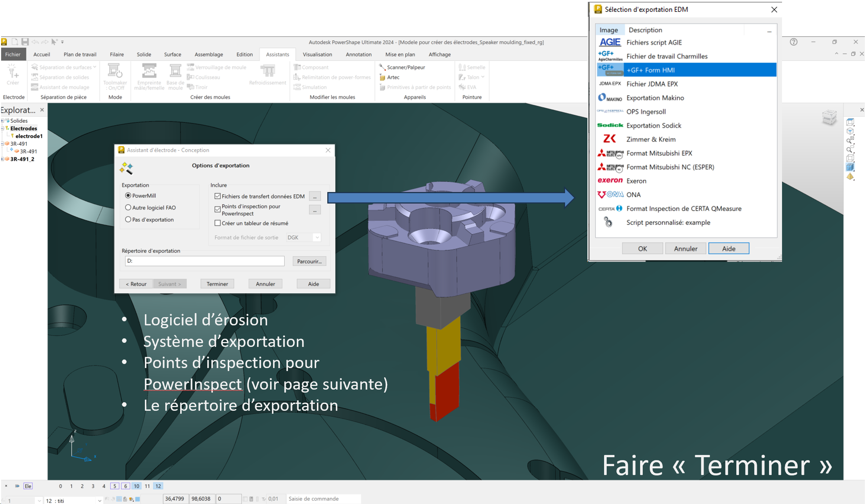Click the exeron logo in EDM list
866x504 pixels.
[610, 180]
